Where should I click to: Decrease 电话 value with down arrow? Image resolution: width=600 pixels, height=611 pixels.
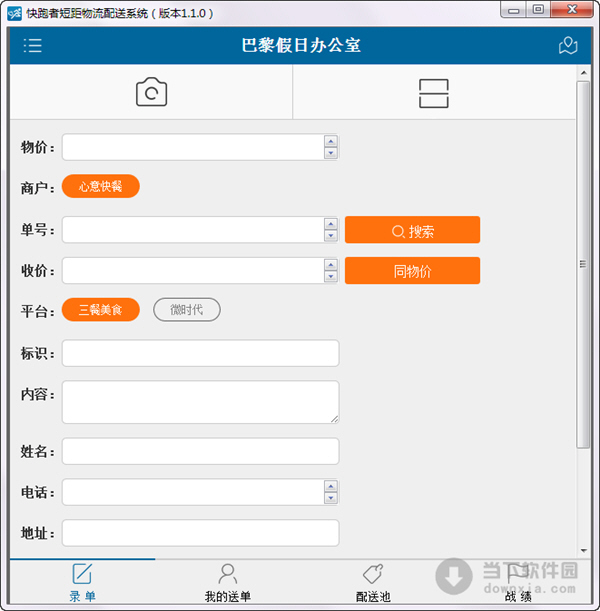pyautogui.click(x=331, y=498)
